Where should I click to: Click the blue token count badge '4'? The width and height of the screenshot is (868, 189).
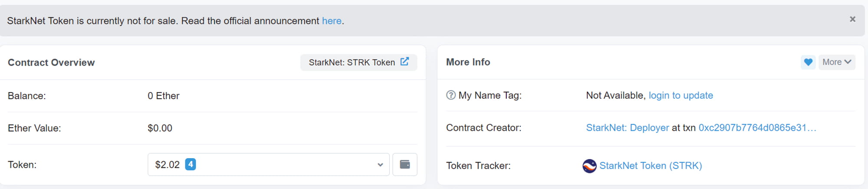[190, 164]
